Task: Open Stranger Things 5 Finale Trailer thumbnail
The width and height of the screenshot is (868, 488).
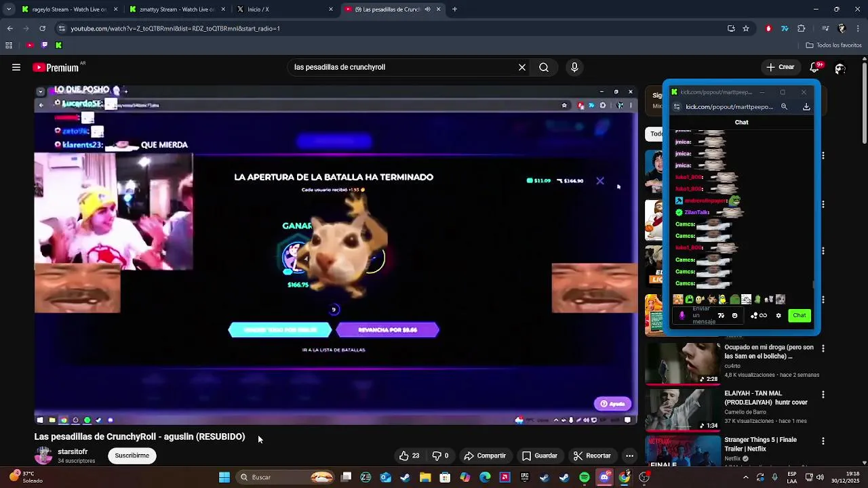Action: 682,451
